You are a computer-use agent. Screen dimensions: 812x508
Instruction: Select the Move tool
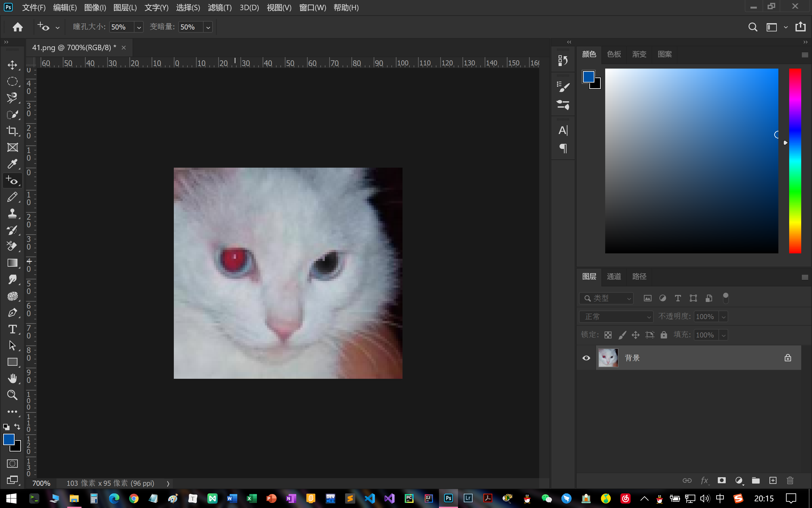tap(12, 65)
